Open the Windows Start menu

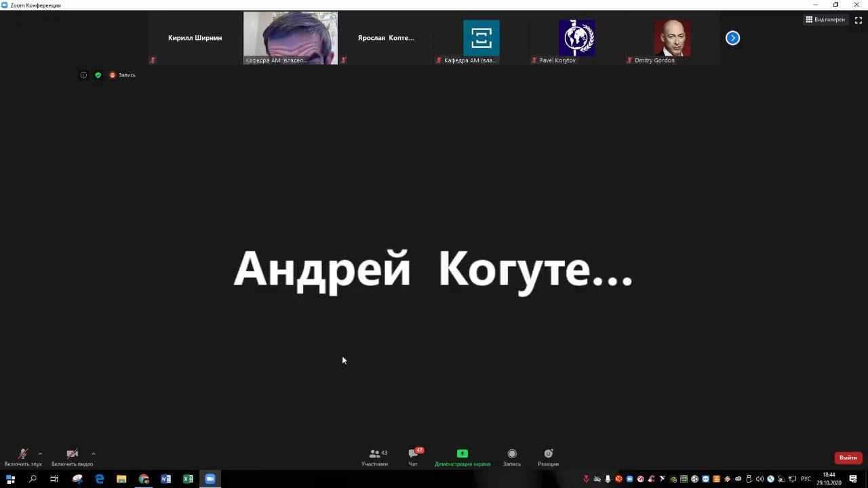click(x=10, y=479)
